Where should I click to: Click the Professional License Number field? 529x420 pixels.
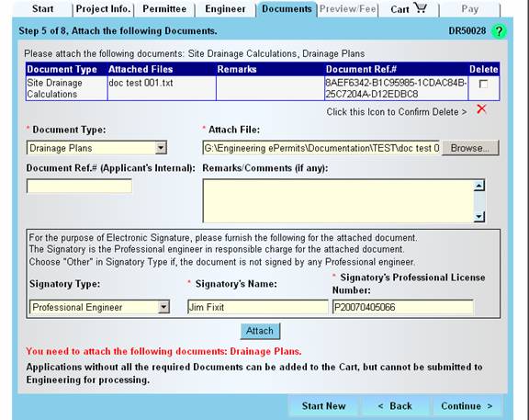coord(403,307)
